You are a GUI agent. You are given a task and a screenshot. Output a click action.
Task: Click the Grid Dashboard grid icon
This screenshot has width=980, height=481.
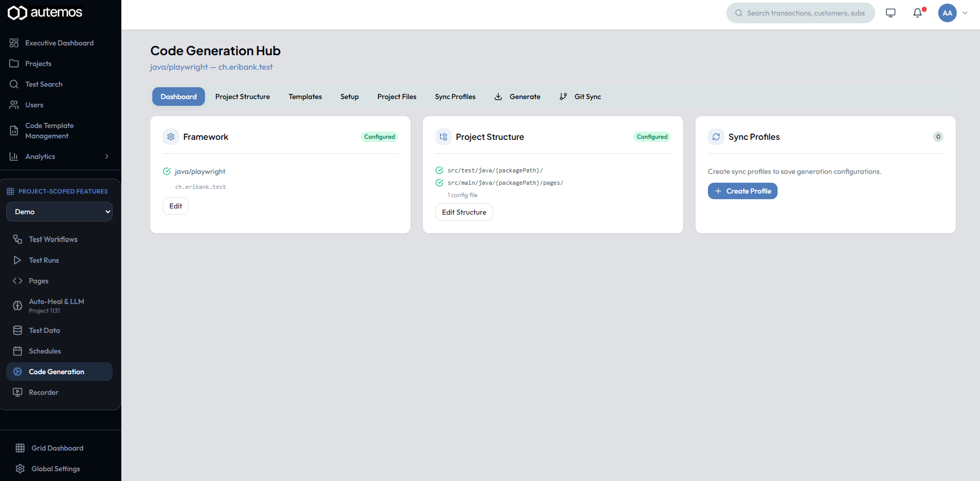20,448
